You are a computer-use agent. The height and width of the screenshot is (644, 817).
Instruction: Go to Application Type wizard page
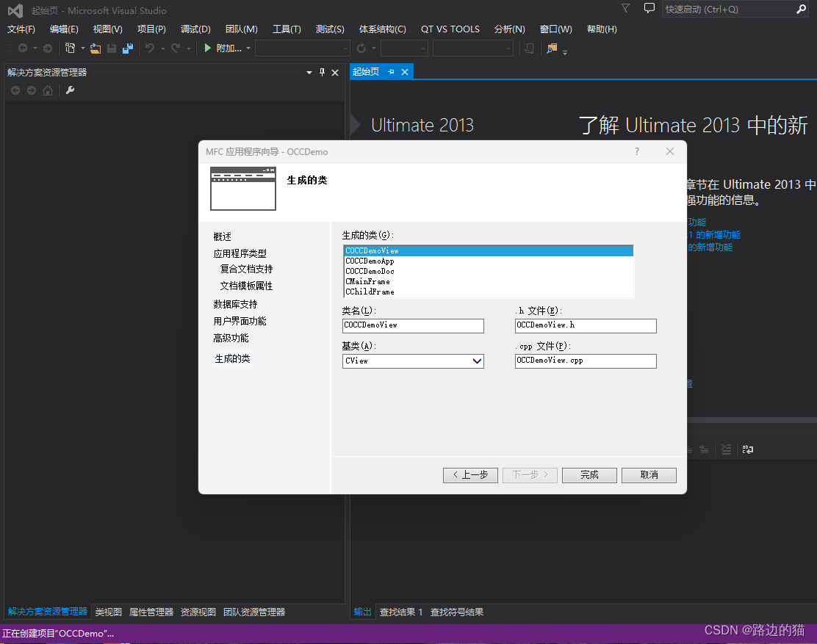pos(240,253)
